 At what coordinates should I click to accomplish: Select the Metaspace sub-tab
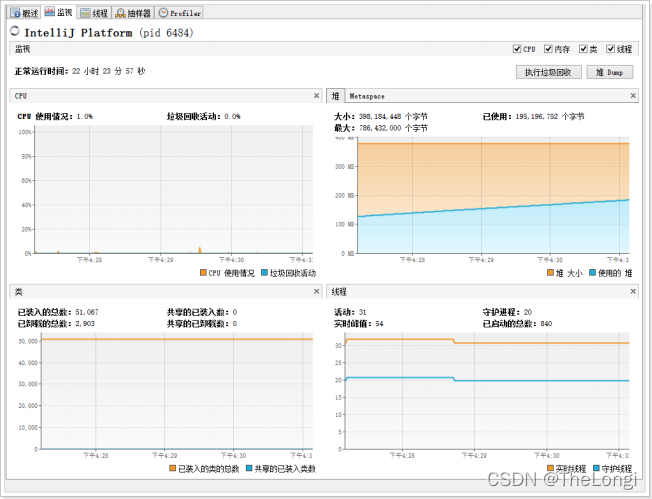point(367,96)
